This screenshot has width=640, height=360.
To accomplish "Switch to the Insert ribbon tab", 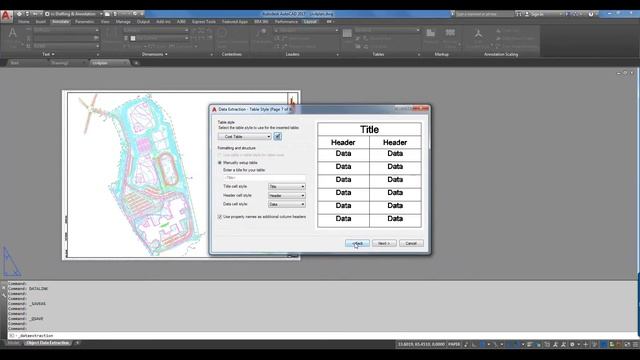I will click(x=41, y=22).
